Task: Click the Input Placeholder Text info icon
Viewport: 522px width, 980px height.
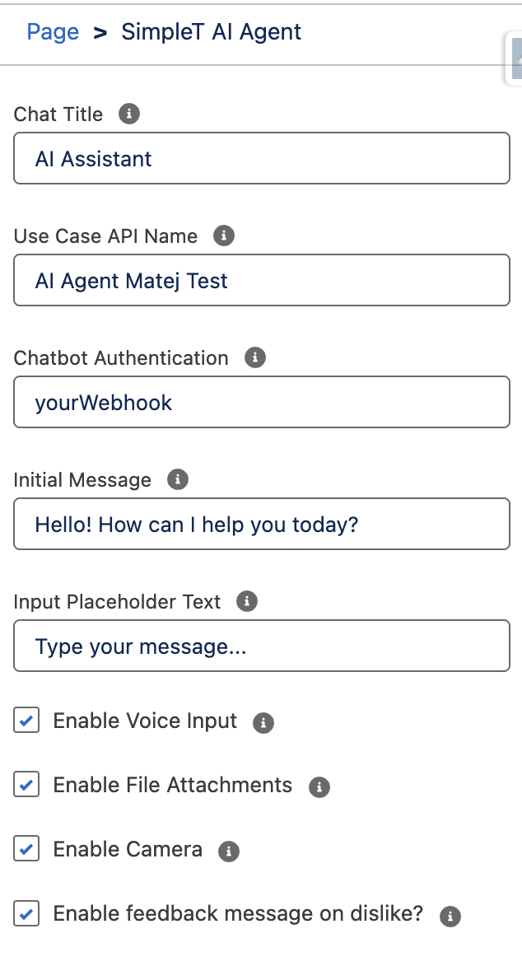Action: [246, 602]
